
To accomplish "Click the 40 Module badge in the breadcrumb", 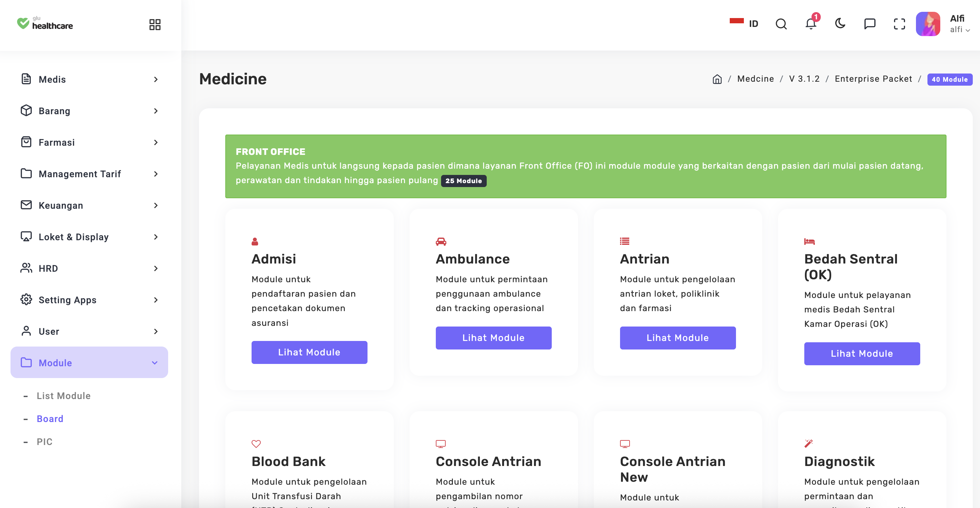I will click(x=949, y=79).
